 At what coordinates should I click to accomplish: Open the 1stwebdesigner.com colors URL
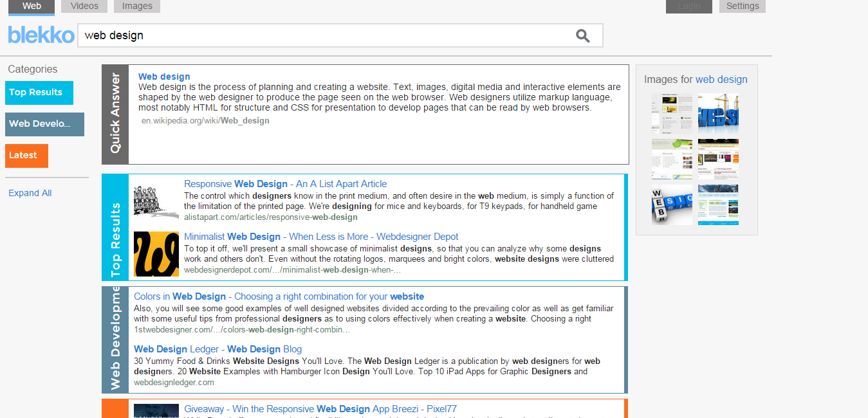pos(242,330)
